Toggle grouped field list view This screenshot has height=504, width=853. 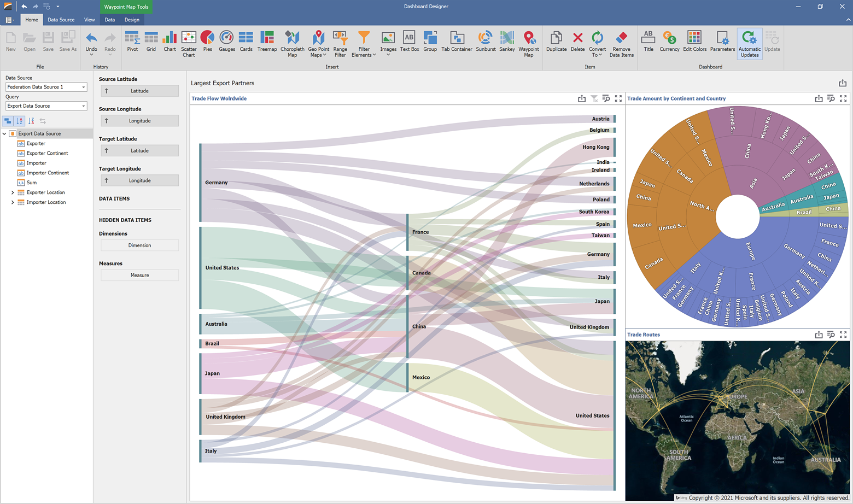tap(8, 121)
